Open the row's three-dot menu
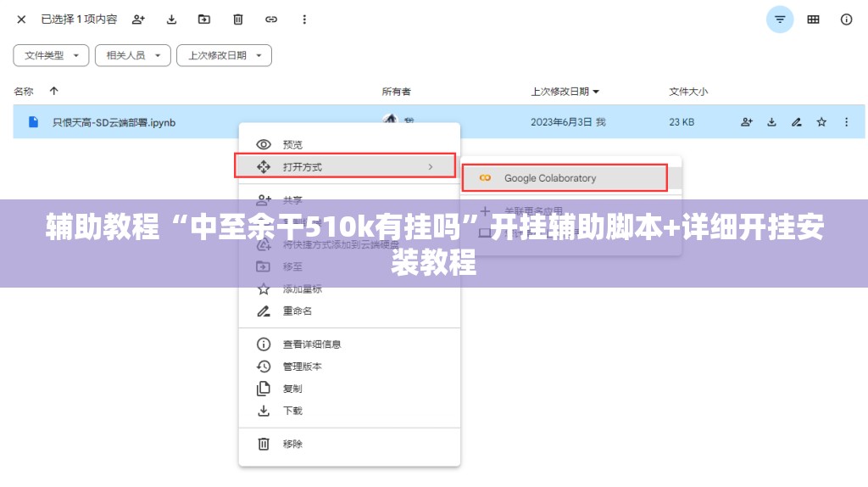Image resolution: width=868 pixels, height=487 pixels. (x=847, y=122)
